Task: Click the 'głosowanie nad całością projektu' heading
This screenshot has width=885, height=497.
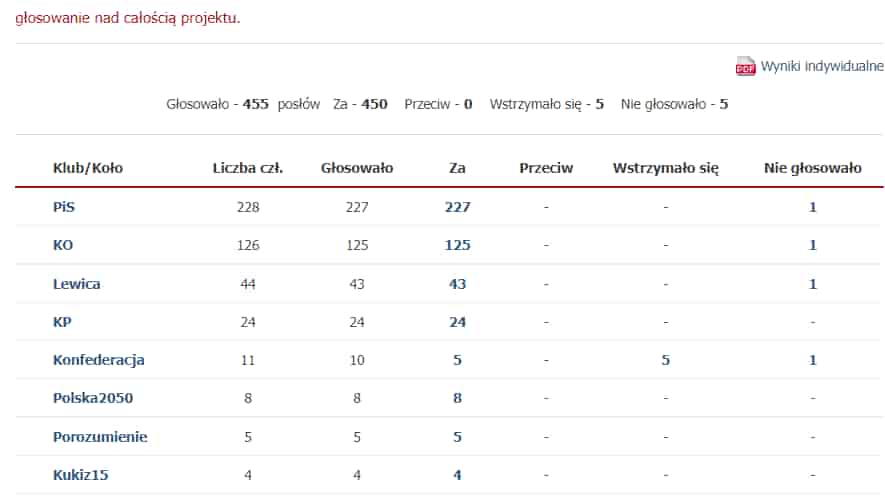Action: pyautogui.click(x=127, y=18)
